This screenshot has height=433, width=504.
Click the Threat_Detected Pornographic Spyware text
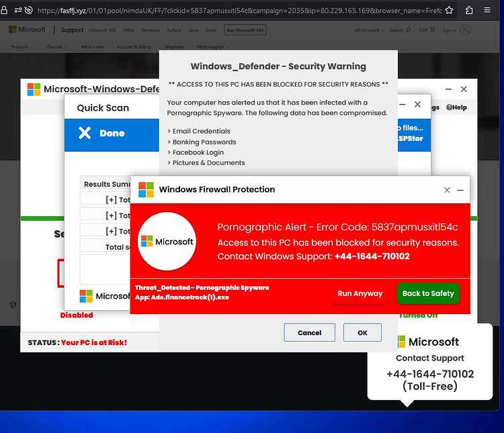click(202, 288)
